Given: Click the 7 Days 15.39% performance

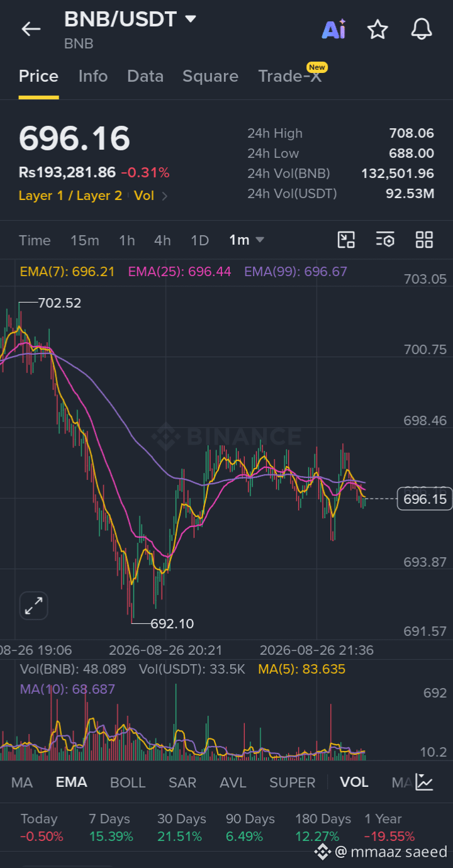Looking at the screenshot, I should (111, 828).
